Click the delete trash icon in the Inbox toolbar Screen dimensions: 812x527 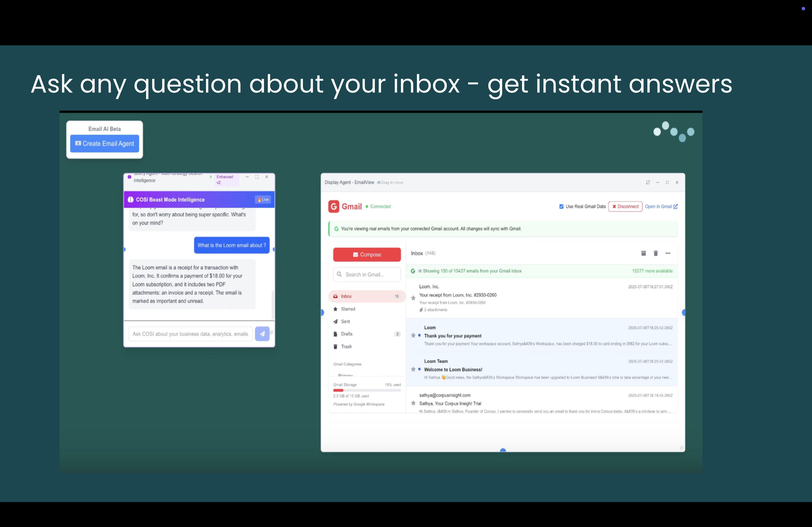(x=655, y=253)
